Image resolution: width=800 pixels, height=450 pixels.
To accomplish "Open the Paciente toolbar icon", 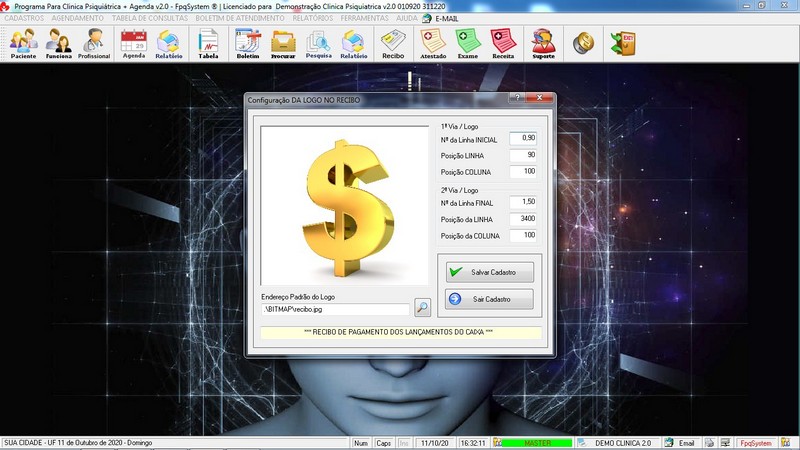I will point(23,43).
